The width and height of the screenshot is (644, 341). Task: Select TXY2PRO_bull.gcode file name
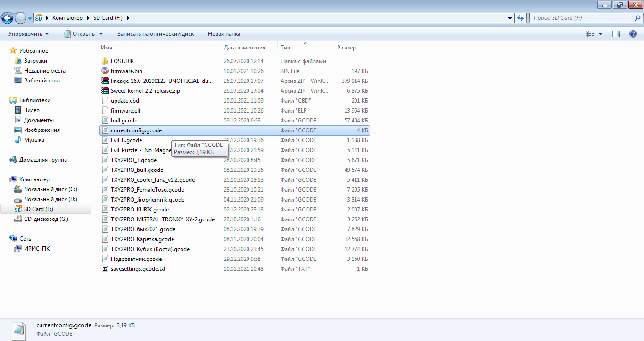137,170
